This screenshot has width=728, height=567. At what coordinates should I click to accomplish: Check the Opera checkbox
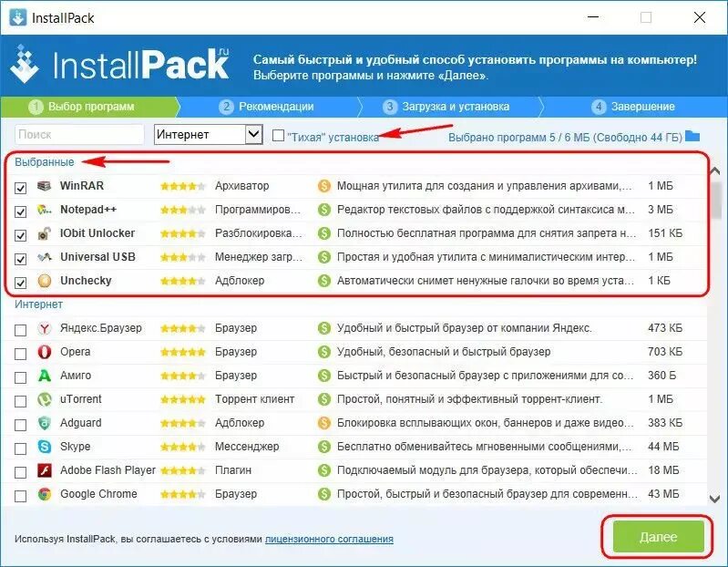[20, 354]
